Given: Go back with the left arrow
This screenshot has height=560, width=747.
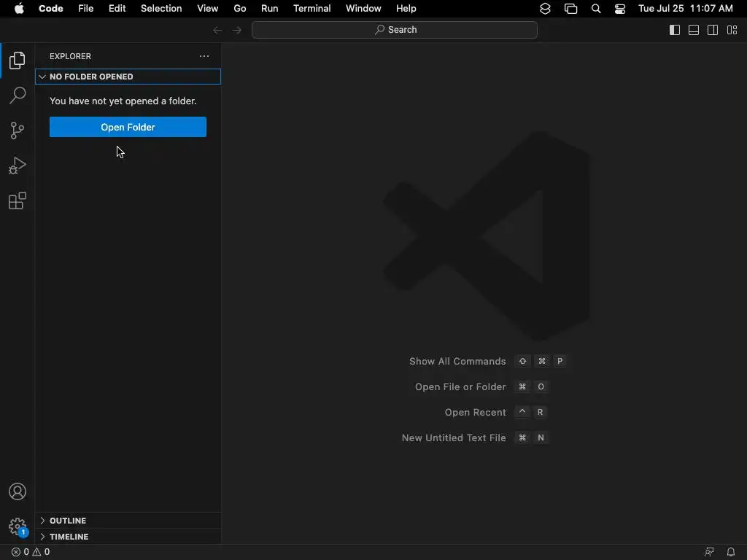Looking at the screenshot, I should (x=217, y=30).
